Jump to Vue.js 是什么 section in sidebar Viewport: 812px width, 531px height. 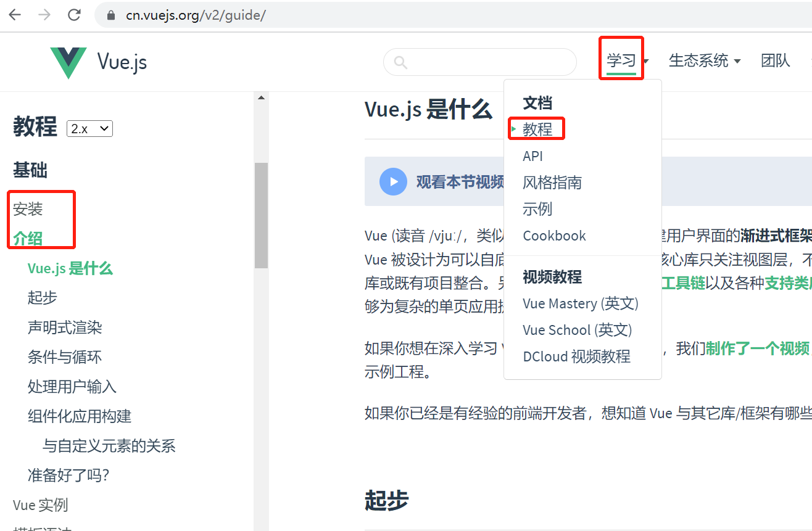pos(70,268)
